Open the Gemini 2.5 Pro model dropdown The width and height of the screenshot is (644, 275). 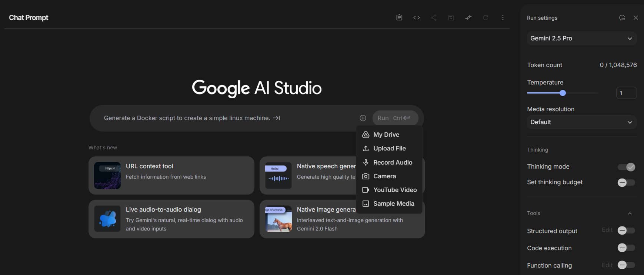click(x=582, y=38)
